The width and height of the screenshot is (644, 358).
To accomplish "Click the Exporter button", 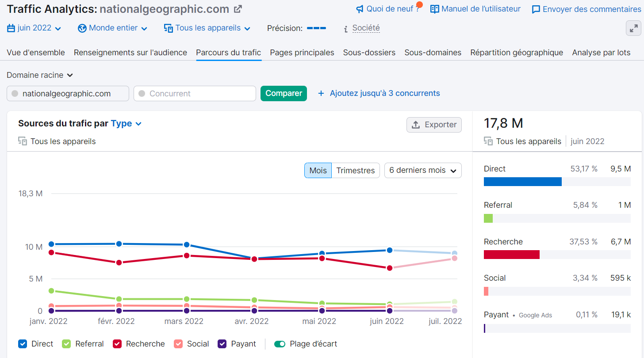I will click(434, 125).
